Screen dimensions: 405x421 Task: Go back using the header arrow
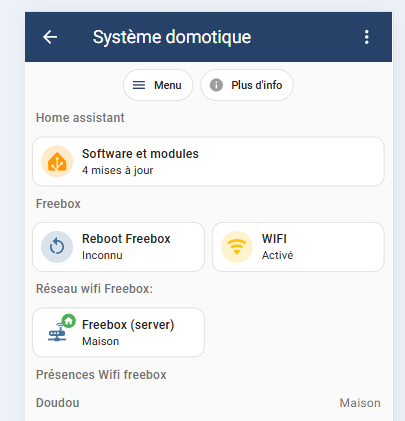pos(50,37)
